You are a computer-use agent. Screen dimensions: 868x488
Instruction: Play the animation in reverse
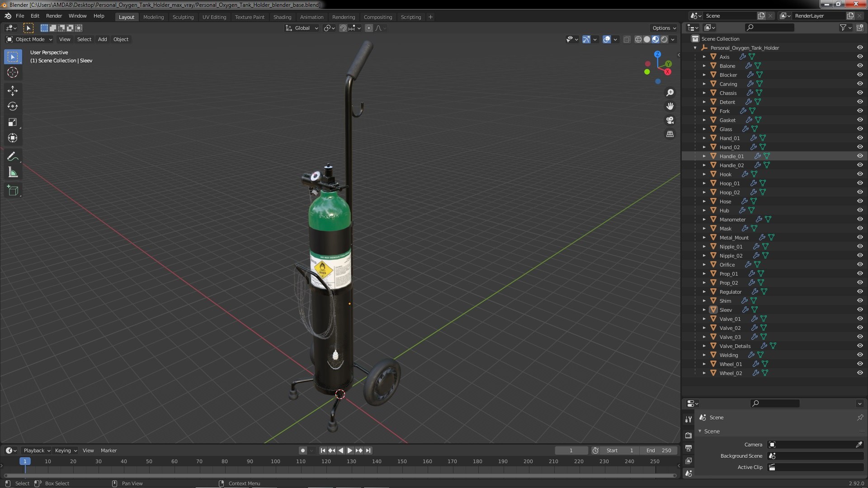341,450
